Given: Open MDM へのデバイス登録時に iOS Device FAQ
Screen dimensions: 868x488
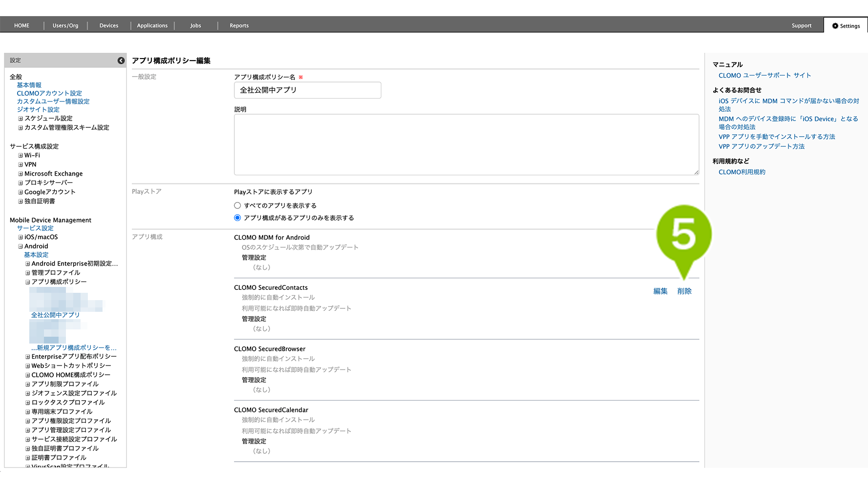Looking at the screenshot, I should pos(788,123).
